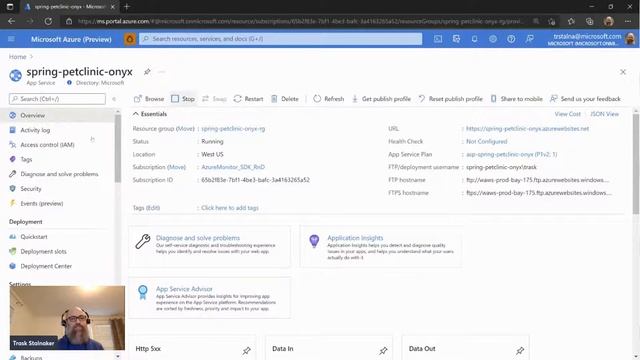This screenshot has width=640, height=360.
Task: Open portal settings gear icon
Action: pos(493,39)
